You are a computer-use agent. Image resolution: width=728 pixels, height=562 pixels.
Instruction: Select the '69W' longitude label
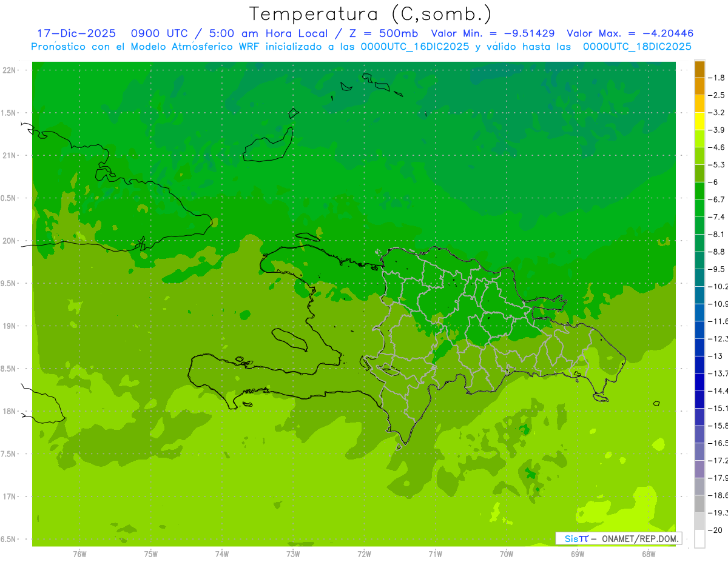click(x=577, y=554)
